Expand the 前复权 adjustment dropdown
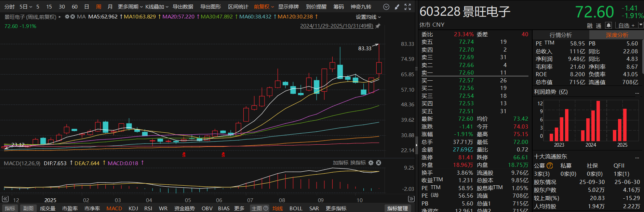 pyautogui.click(x=264, y=7)
